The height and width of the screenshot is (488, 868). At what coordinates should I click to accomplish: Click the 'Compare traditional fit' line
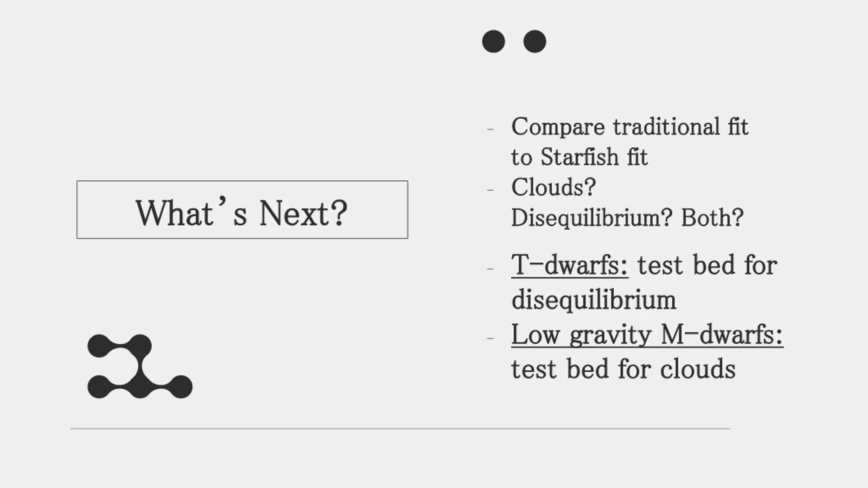[630, 127]
